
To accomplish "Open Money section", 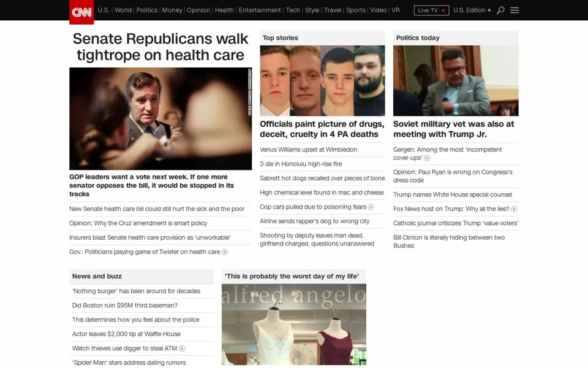I will tap(172, 10).
